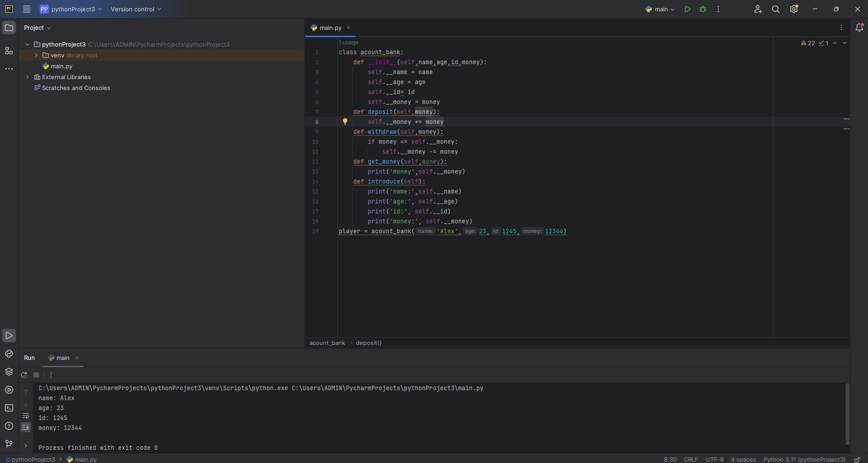Close main.py editor tab
Viewport: 868px width, 463px height.
(348, 28)
